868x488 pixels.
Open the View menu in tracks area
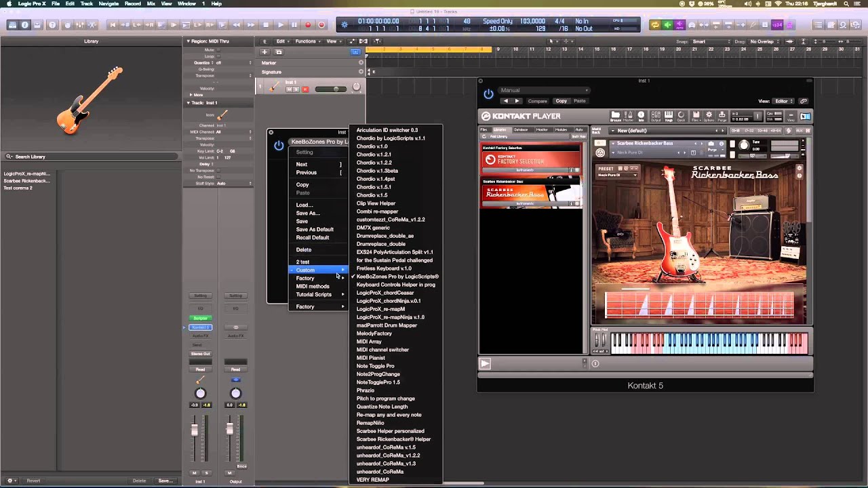[x=333, y=41]
